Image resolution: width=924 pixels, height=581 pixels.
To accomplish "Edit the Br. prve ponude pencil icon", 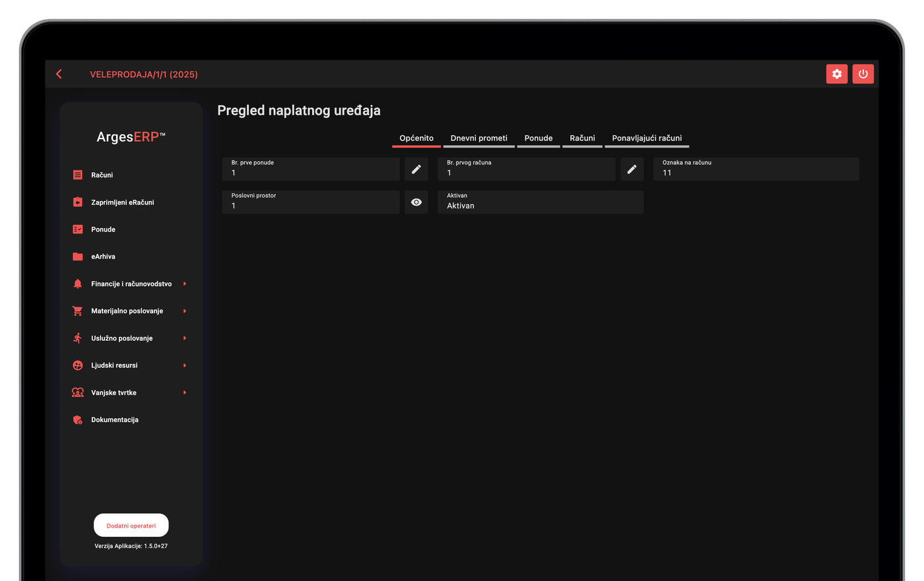I will (416, 169).
